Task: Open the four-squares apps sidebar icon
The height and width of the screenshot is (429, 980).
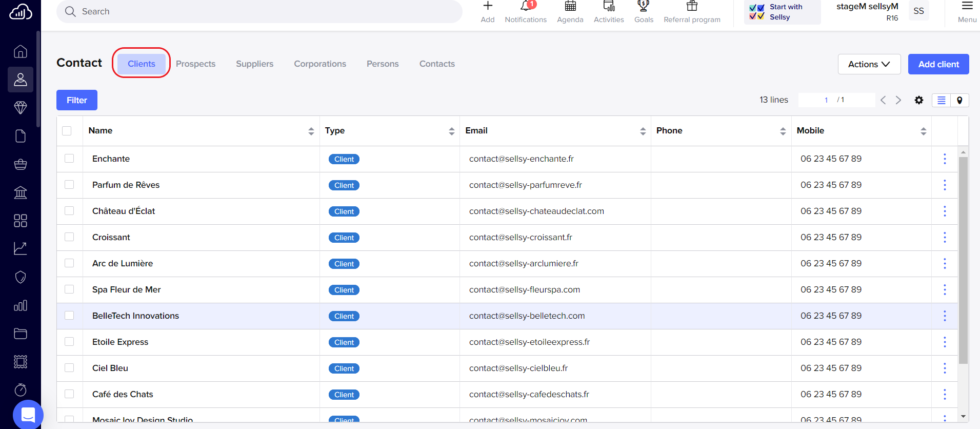Action: point(21,221)
